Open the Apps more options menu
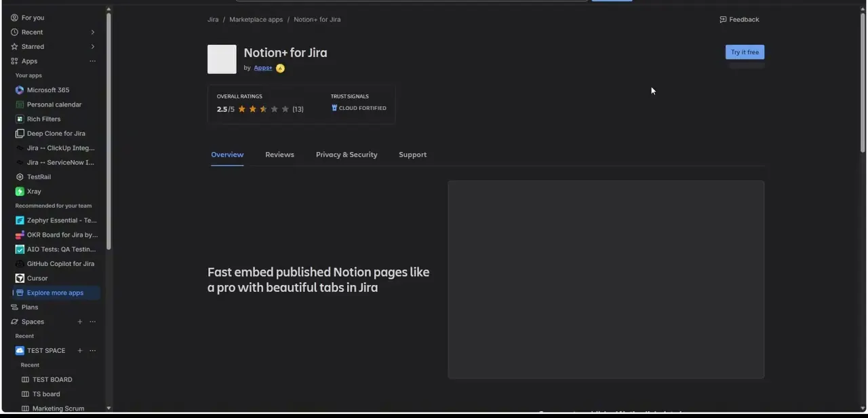The width and height of the screenshot is (868, 418). pos(93,61)
